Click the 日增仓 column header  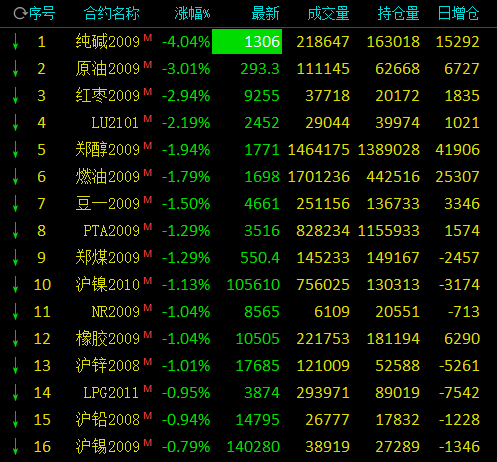(458, 14)
